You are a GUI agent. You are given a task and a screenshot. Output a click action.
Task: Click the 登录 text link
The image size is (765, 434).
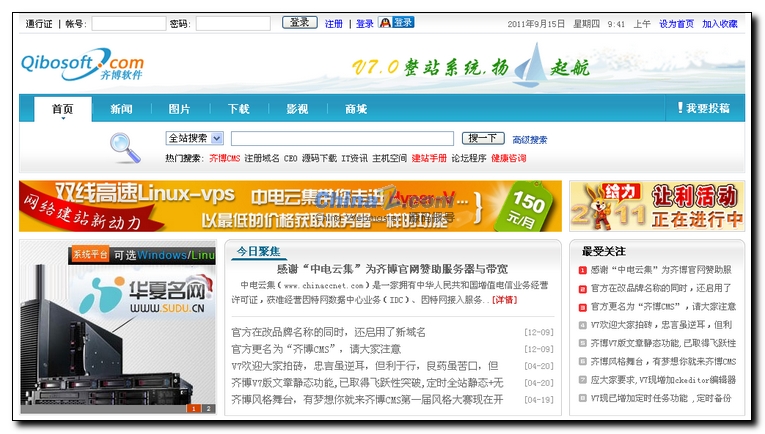[364, 23]
